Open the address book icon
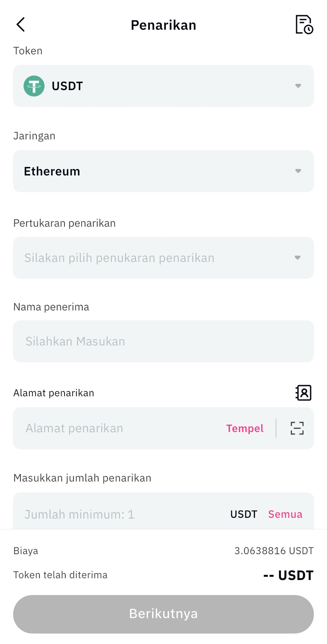Viewport: 327px width, 644px height. coord(303,393)
